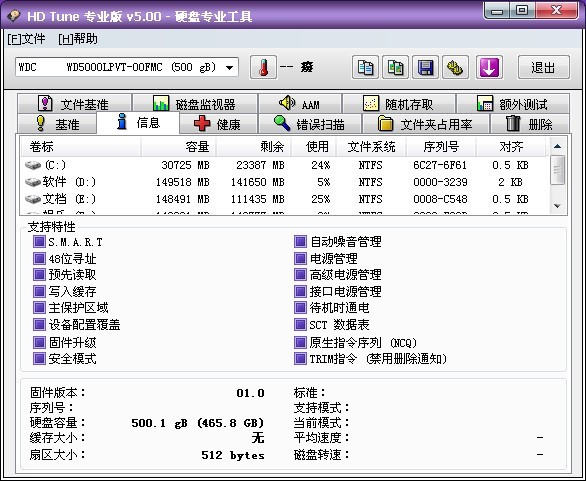This screenshot has width=586, height=481.
Task: Click the 剩余 column header
Action: 253,147
